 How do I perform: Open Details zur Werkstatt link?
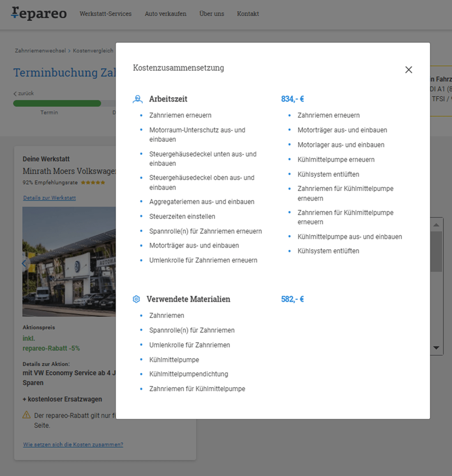tap(49, 198)
